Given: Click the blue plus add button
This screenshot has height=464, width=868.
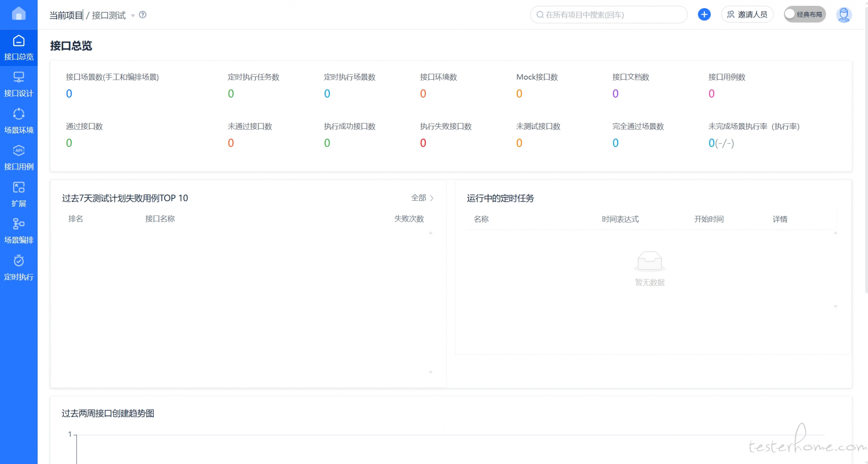Looking at the screenshot, I should (704, 14).
